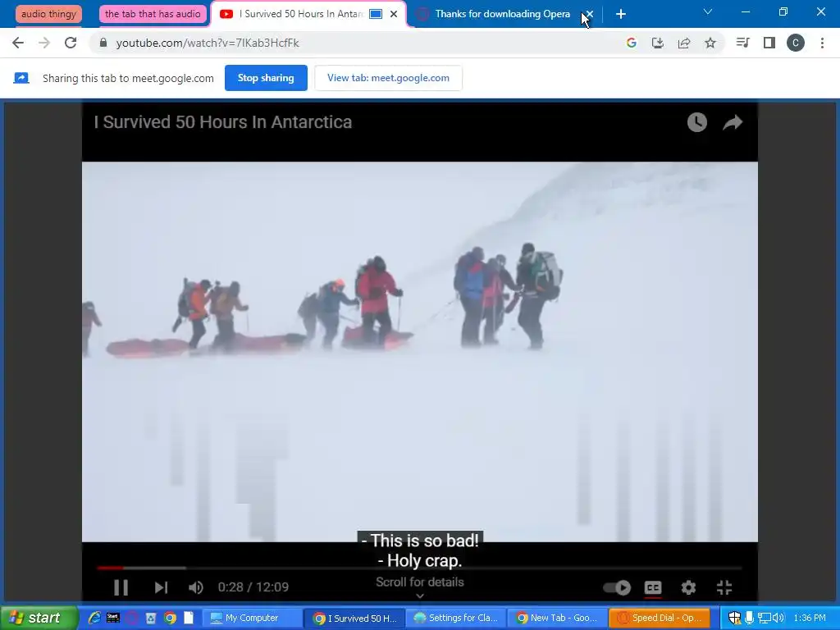Click the browser forward arrow

[x=44, y=43]
